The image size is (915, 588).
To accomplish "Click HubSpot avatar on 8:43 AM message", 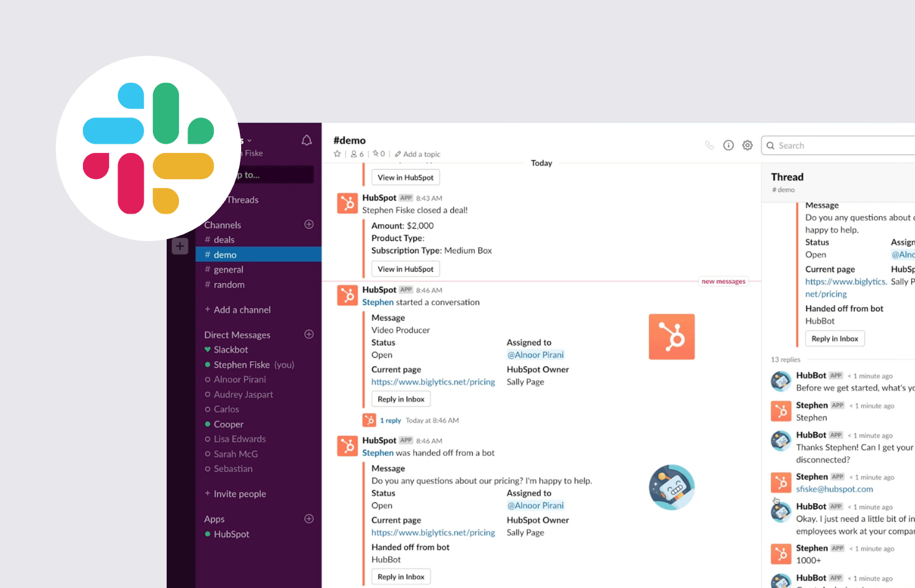I will pyautogui.click(x=347, y=203).
